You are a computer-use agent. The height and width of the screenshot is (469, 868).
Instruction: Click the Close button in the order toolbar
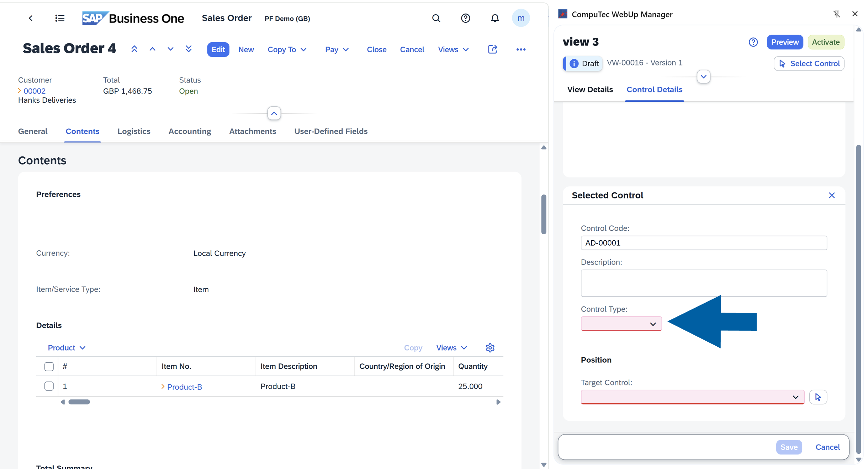click(x=376, y=49)
